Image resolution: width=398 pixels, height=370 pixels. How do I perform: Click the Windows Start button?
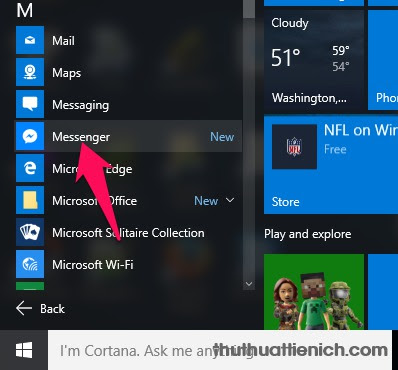(24, 350)
